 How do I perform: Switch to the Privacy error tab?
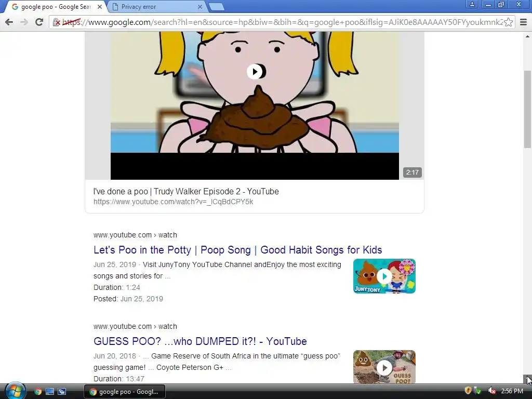point(157,7)
